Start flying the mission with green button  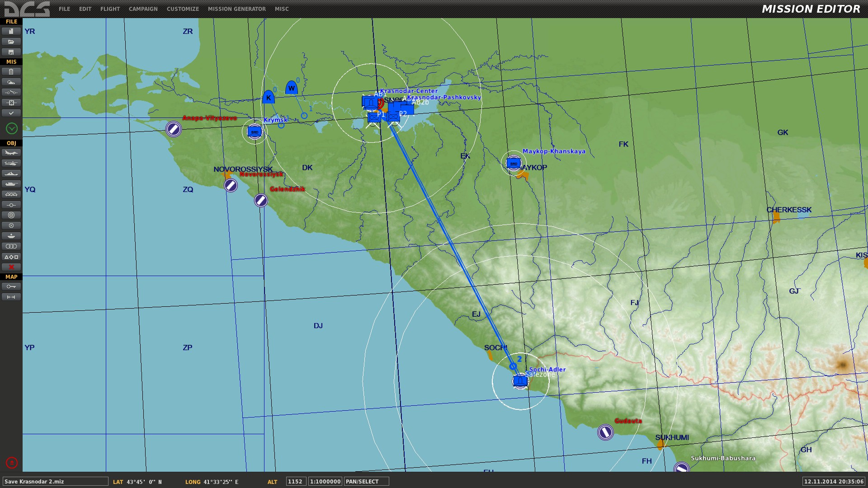pos(12,129)
